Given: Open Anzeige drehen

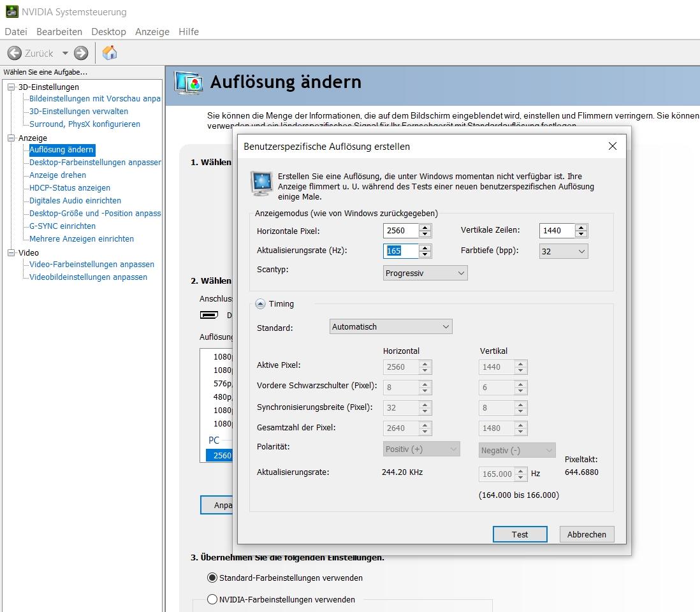Looking at the screenshot, I should click(x=57, y=175).
